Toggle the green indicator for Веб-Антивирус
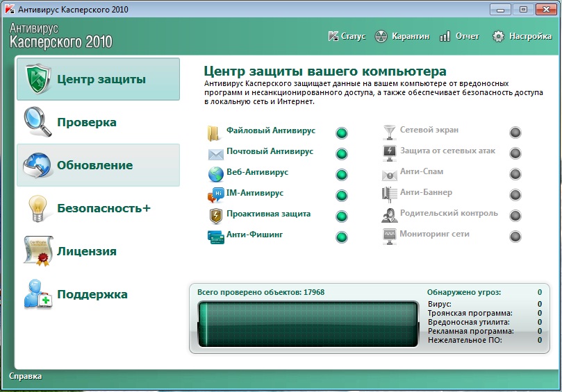The height and width of the screenshot is (392, 562). click(342, 175)
